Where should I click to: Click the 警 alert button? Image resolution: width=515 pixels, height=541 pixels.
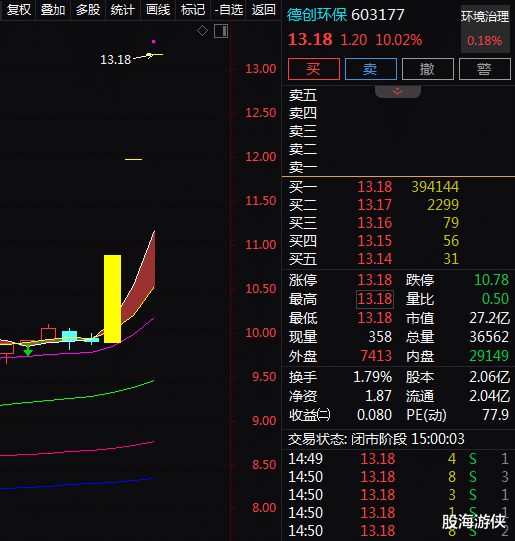pos(484,69)
